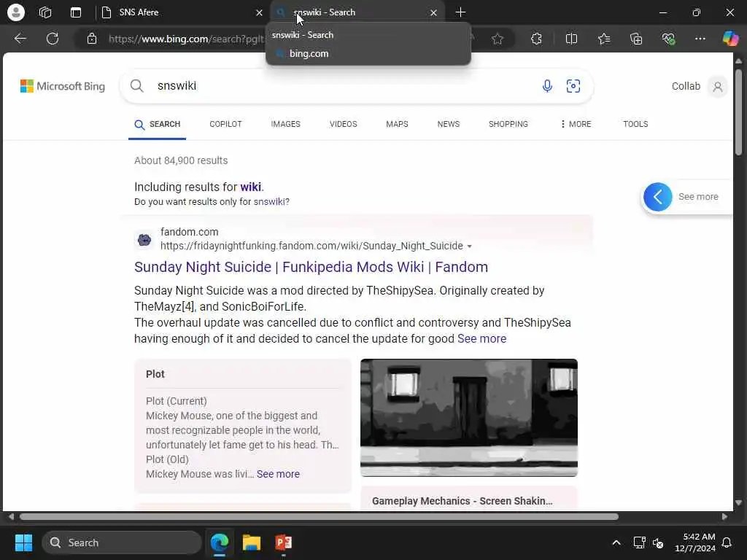The height and width of the screenshot is (560, 747).
Task: Open File Explorer from taskbar
Action: click(251, 542)
